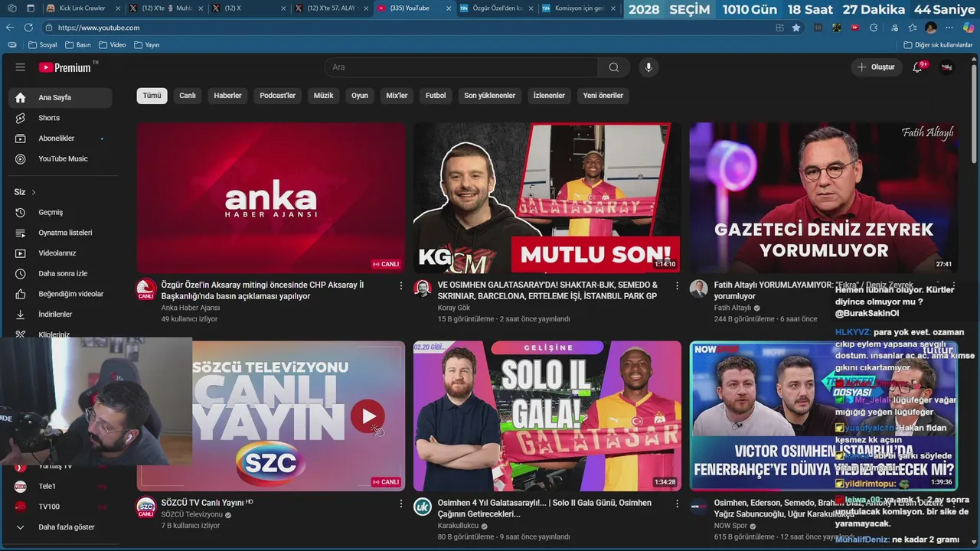Open Beğendiğim videolar list
980x551 pixels.
pos(60,294)
